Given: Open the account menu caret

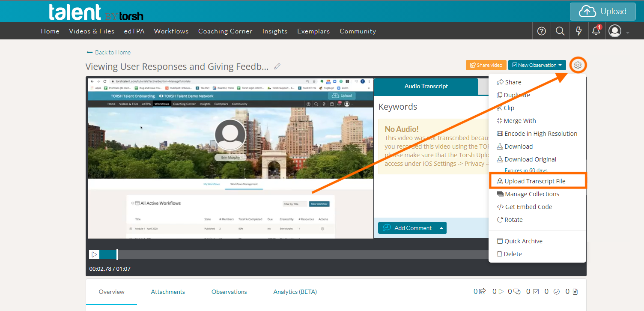Looking at the screenshot, I should (x=628, y=33).
